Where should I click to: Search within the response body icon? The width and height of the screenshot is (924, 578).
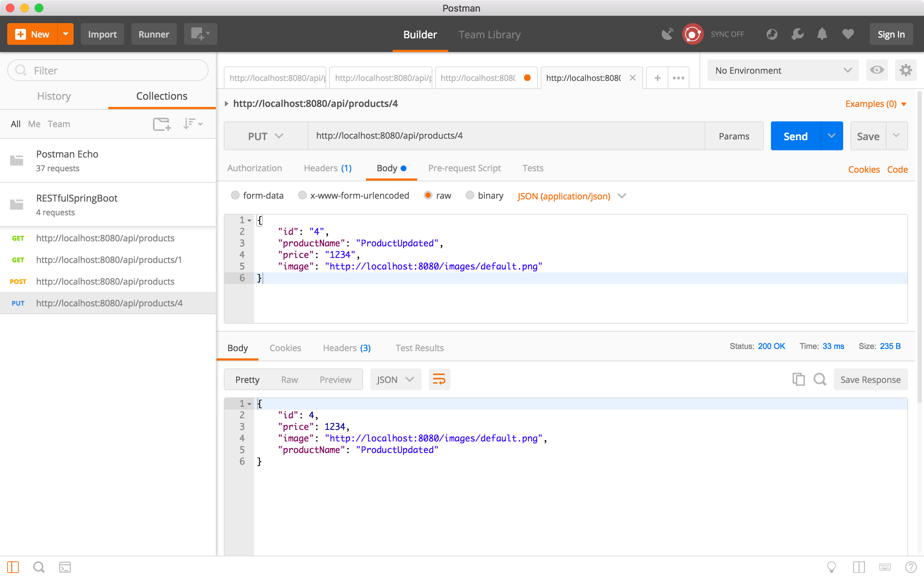click(x=819, y=380)
